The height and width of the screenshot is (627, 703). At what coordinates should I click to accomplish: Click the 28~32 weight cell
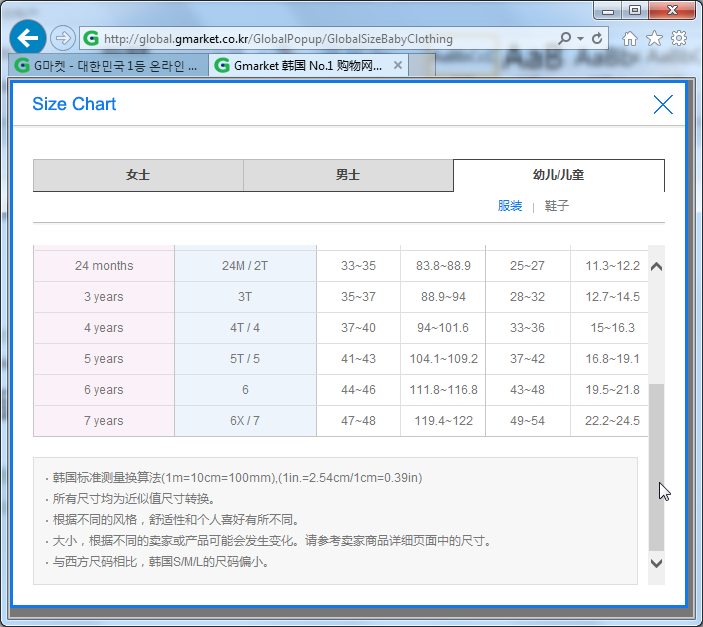point(528,297)
